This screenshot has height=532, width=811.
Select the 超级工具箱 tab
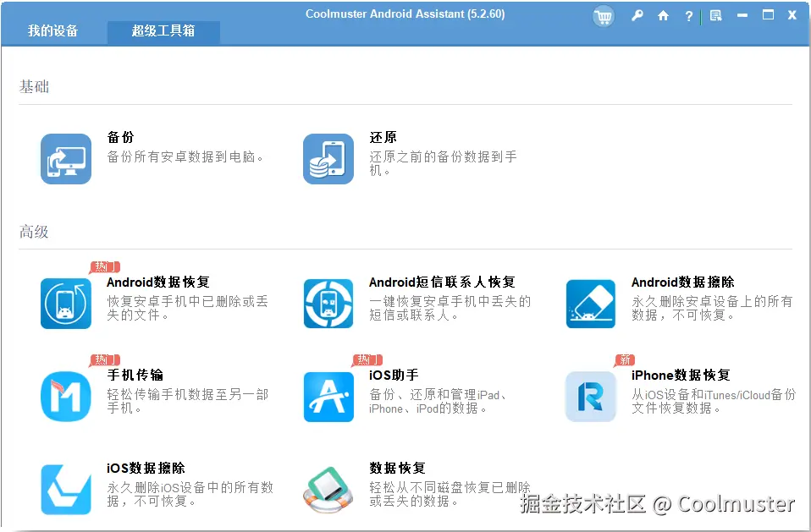click(163, 32)
